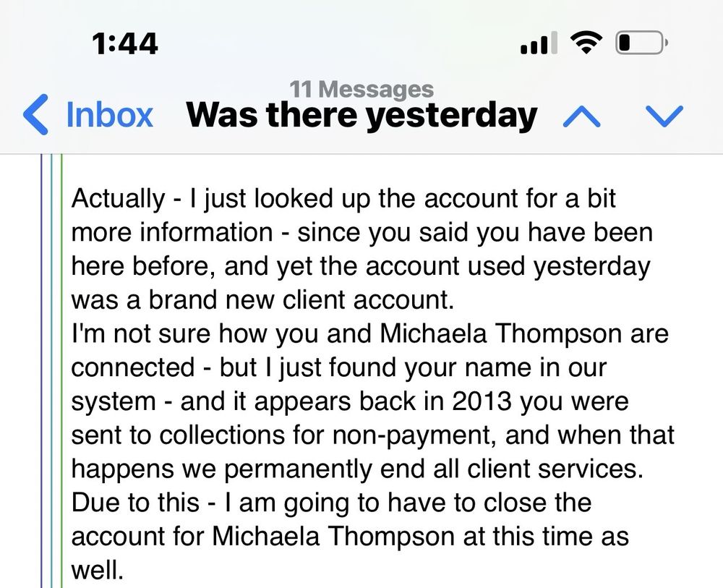Jump to next message with down arrow
Screen dimensions: 723x588
point(664,116)
